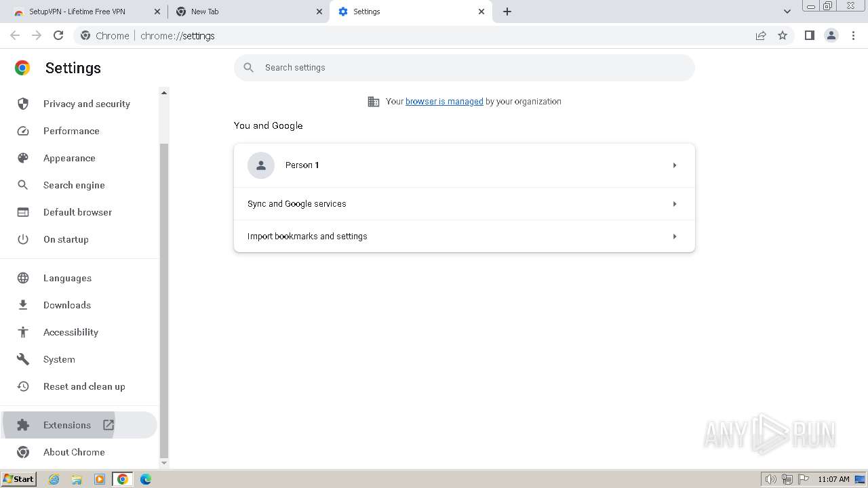Reload the page with refresh icon
868x488 pixels.
tap(58, 35)
